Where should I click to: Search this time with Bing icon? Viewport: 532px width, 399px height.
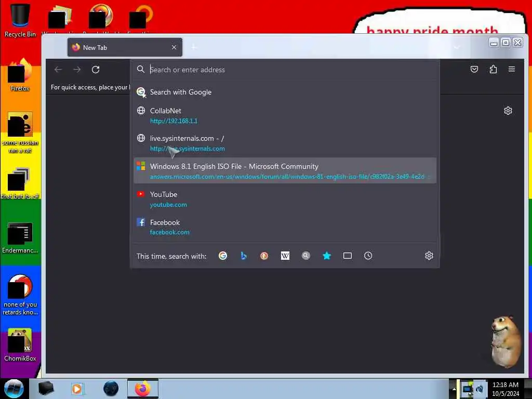point(244,256)
